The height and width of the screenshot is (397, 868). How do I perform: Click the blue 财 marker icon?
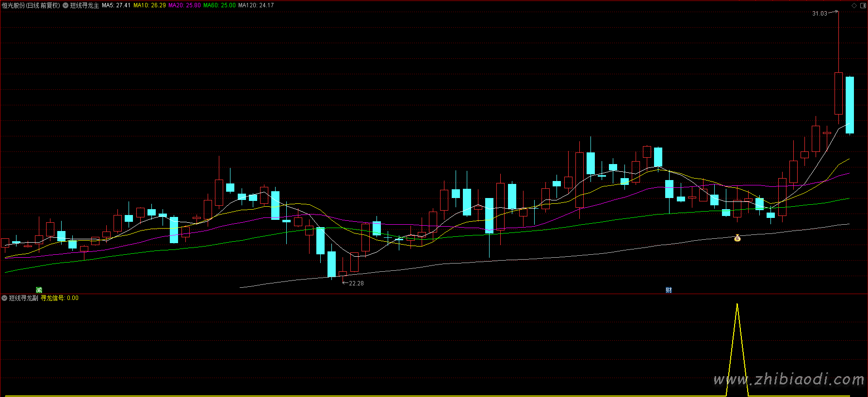coord(669,290)
